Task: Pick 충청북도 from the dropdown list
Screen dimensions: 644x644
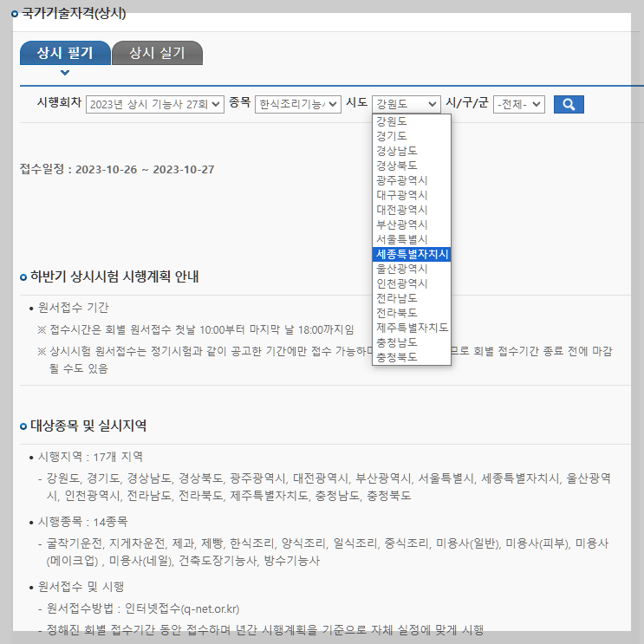Action: pos(412,357)
